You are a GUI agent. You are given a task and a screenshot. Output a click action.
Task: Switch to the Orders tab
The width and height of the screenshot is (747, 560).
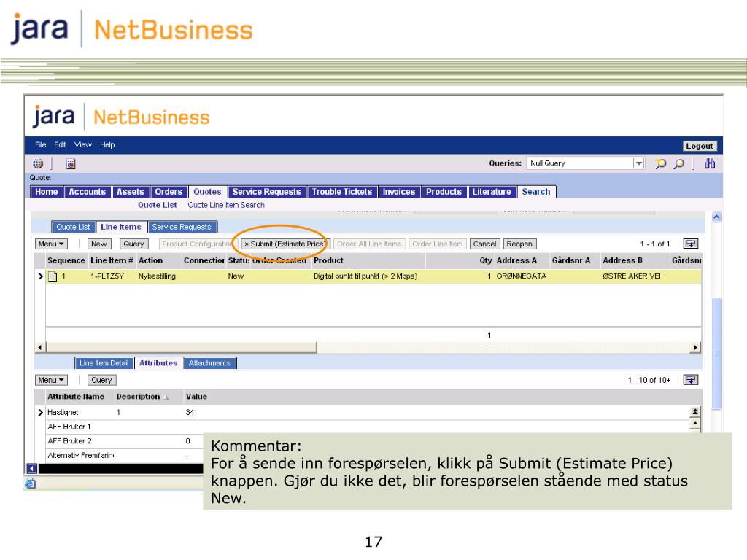(x=169, y=192)
